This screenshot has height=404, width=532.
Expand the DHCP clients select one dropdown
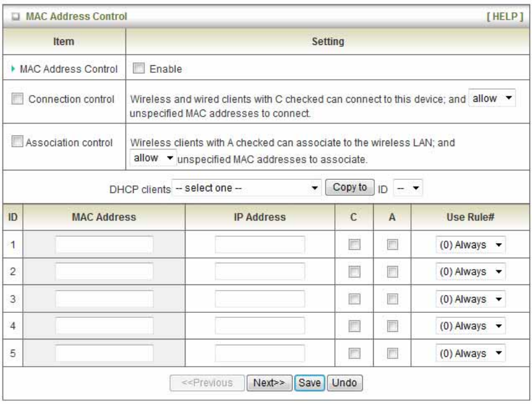(248, 189)
